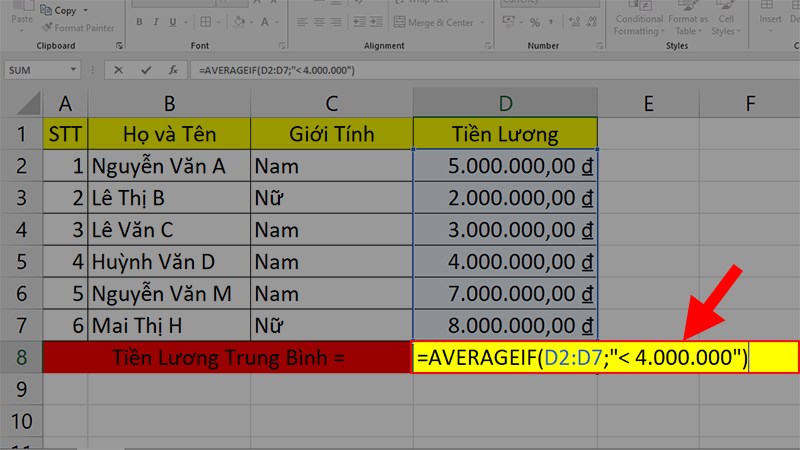Open the Paste options dropdown
Screen dimensions: 800x450
22,30
